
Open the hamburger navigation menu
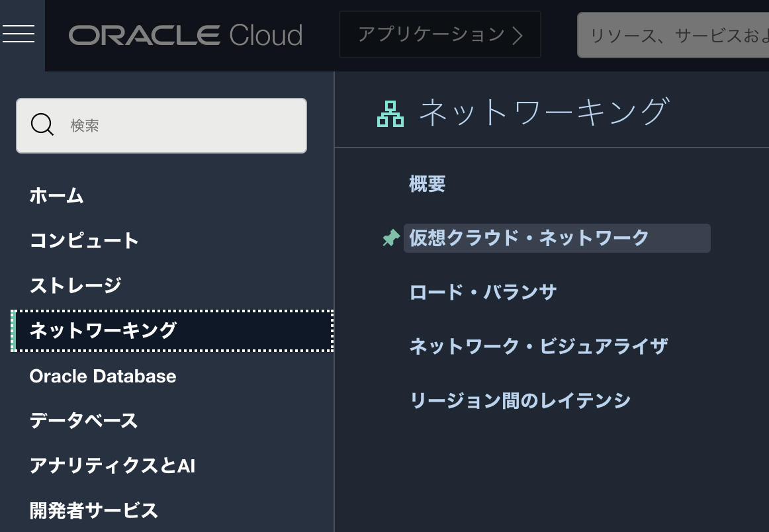[19, 34]
